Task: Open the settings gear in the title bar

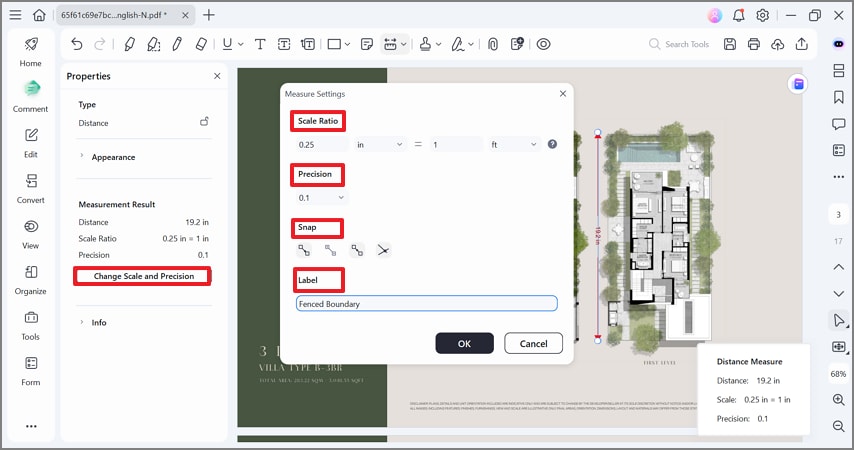Action: (762, 15)
